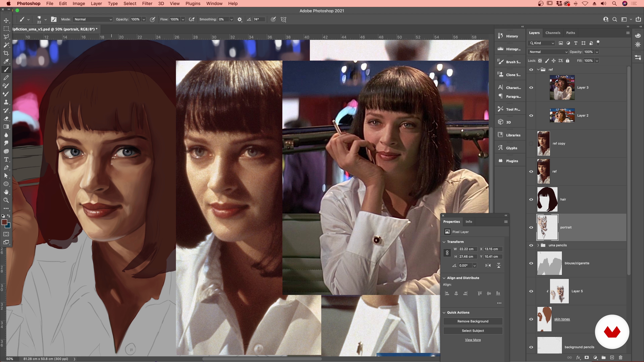Open the View More link
This screenshot has width=644, height=362.
point(473,340)
